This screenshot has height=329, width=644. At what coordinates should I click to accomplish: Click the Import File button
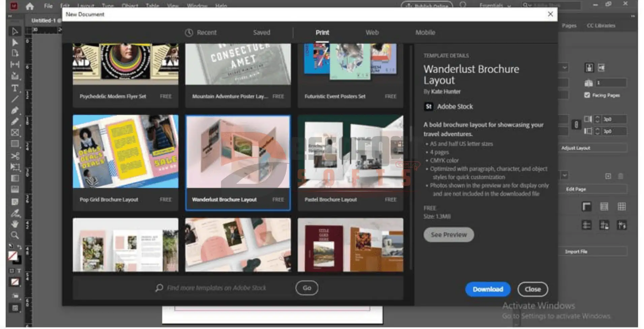(593, 251)
